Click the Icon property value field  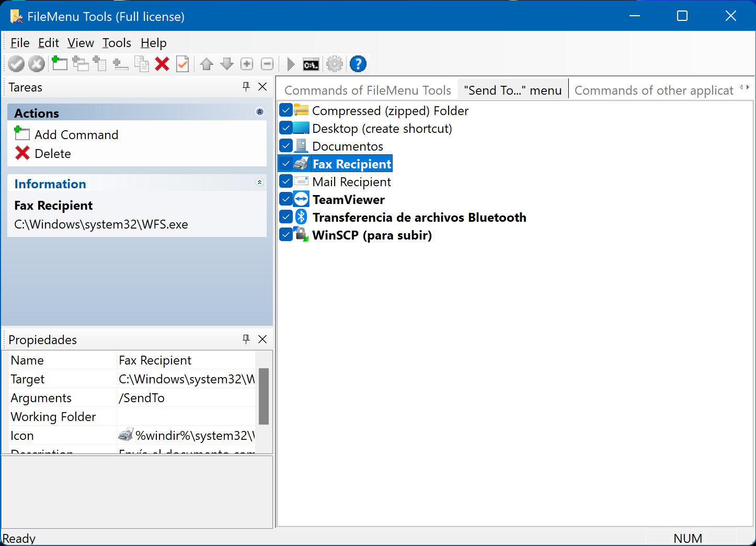(x=187, y=435)
